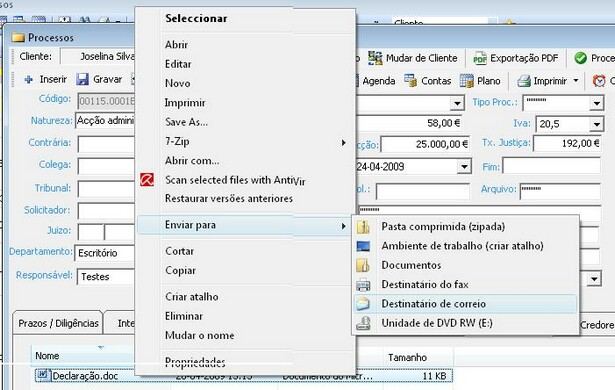
Task: Send to Destinatário de correio
Action: tap(434, 304)
